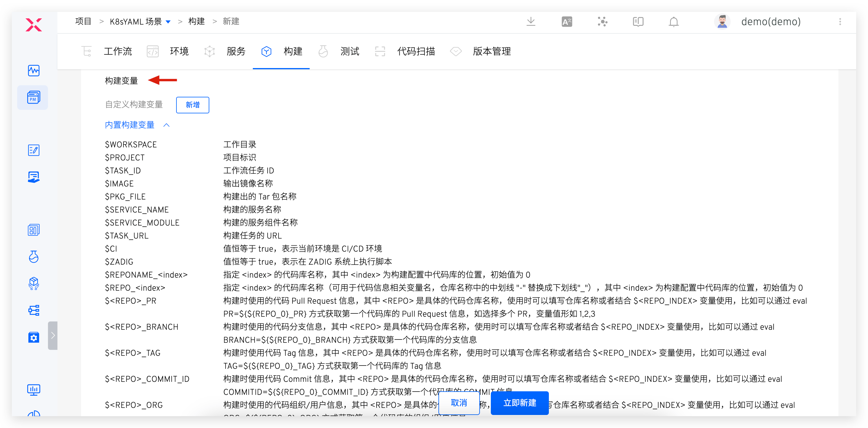Open the activity monitor sidebar icon

coord(34,71)
